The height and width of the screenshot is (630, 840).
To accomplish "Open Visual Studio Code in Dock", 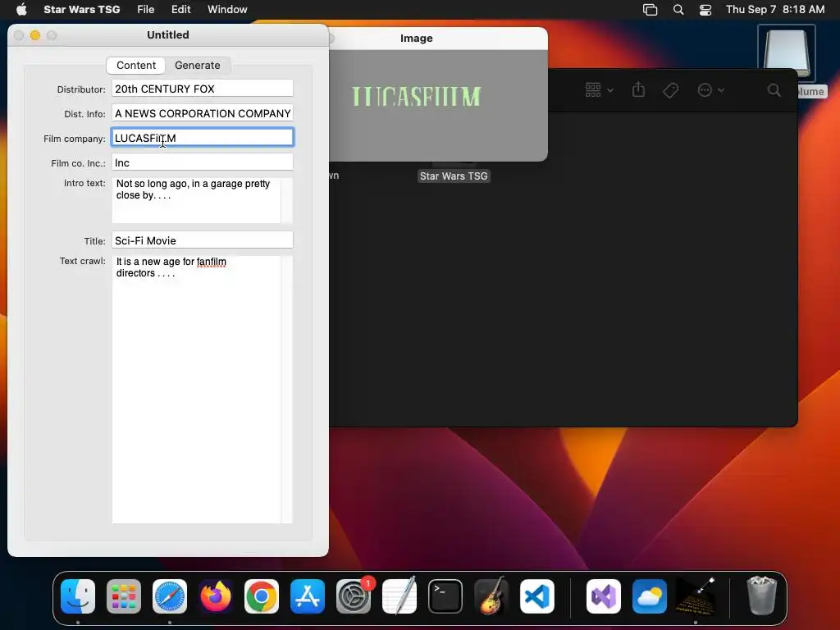I will [x=537, y=596].
